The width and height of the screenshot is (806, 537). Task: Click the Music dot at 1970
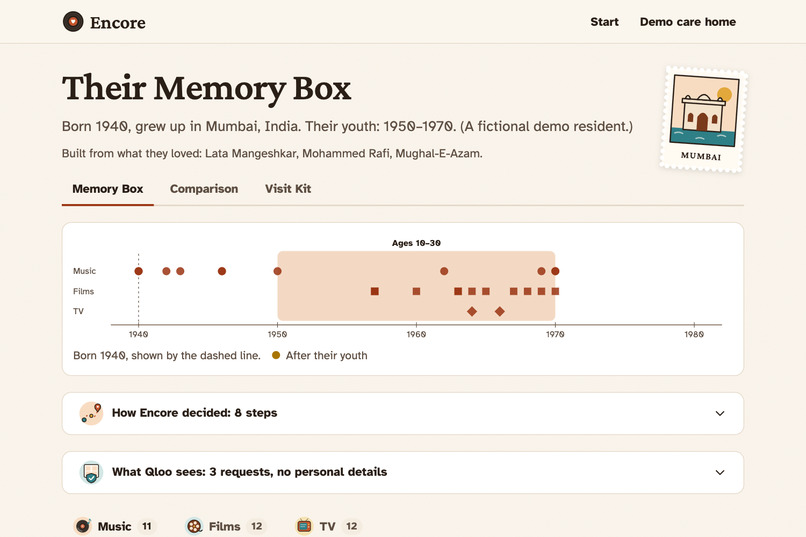click(555, 271)
